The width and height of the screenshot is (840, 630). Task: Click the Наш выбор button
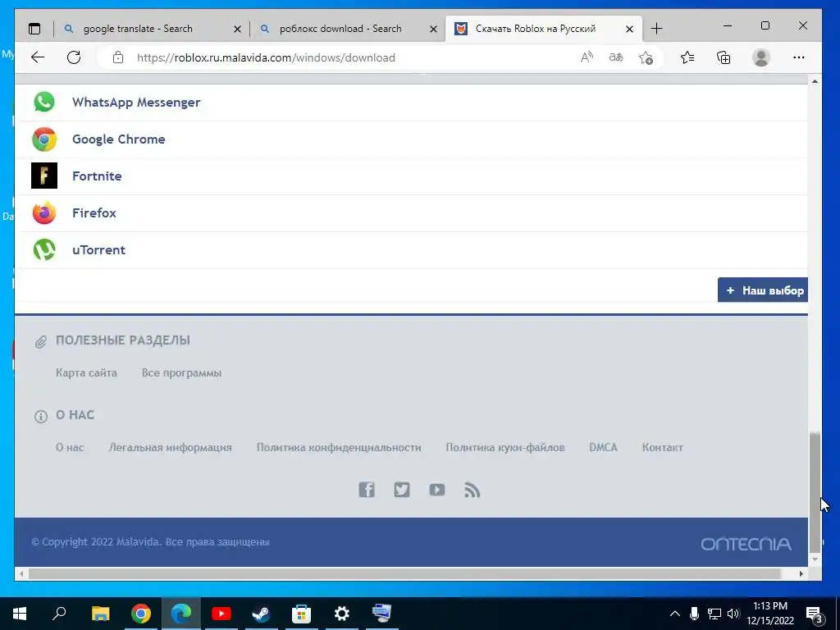pyautogui.click(x=763, y=290)
